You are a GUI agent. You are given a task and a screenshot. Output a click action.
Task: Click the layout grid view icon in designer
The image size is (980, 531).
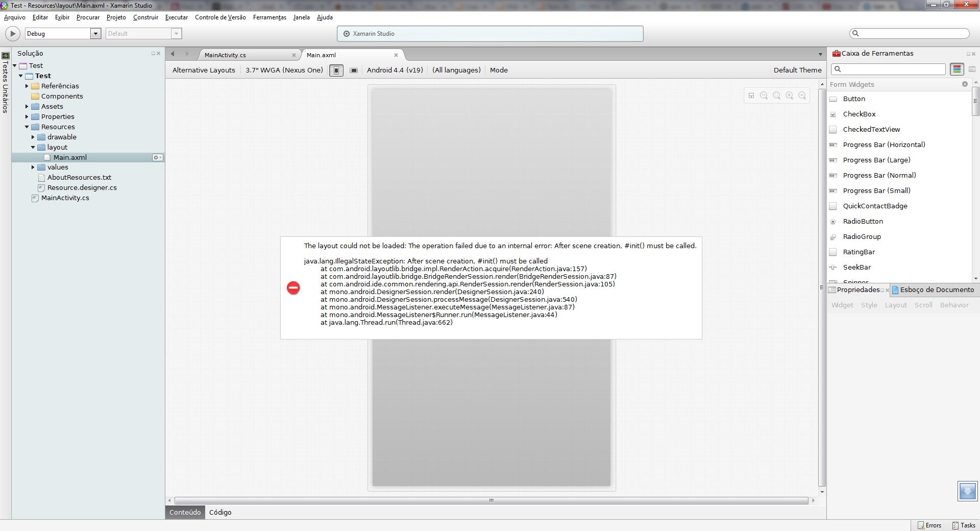[x=751, y=95]
